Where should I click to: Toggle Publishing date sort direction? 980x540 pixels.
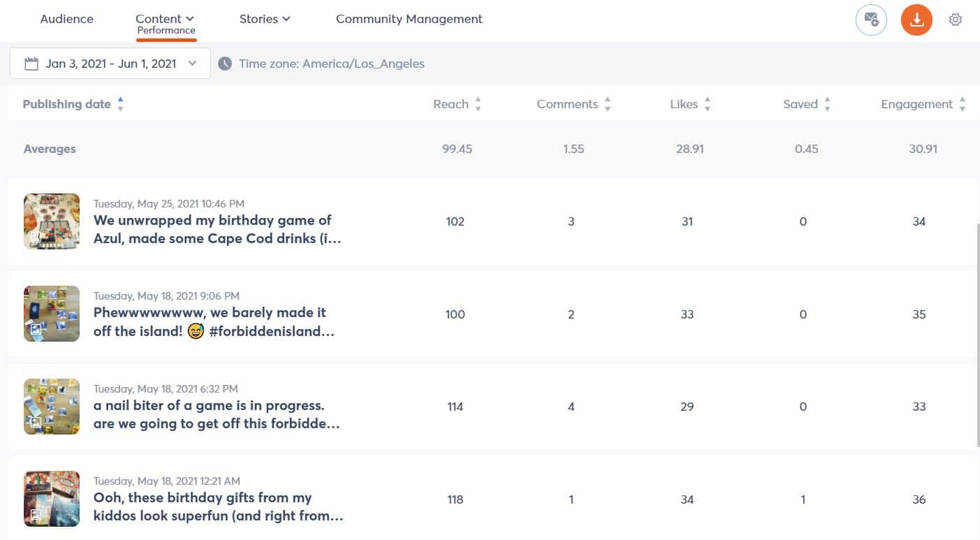[120, 104]
